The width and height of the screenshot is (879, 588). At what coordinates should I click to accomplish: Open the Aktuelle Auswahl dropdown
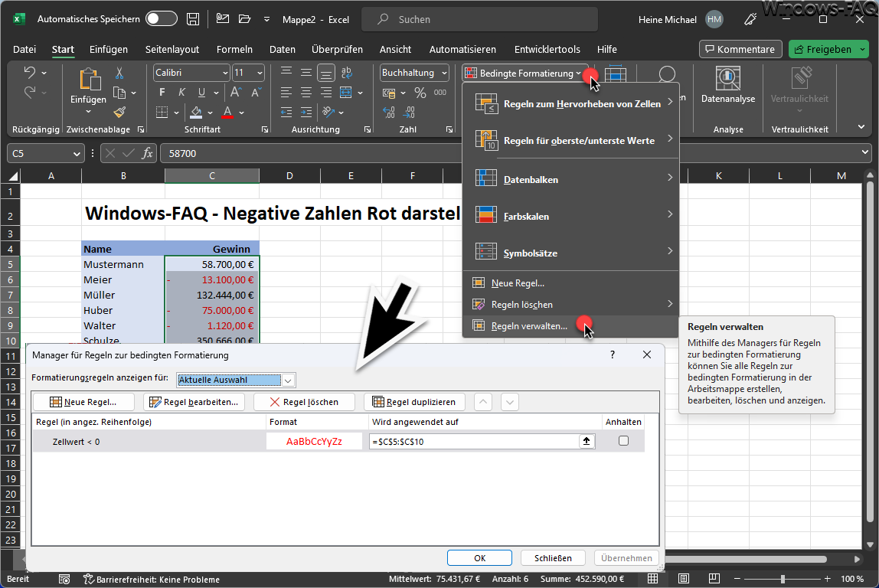click(288, 380)
